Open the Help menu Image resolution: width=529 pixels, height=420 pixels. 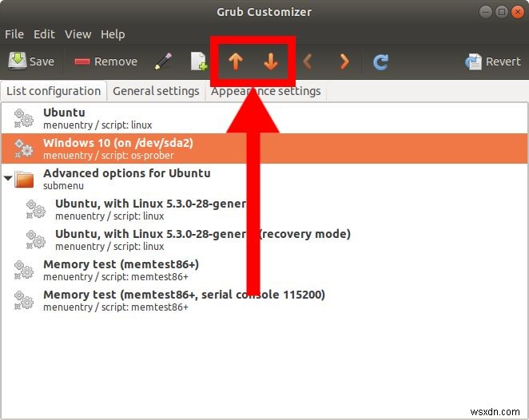[113, 34]
